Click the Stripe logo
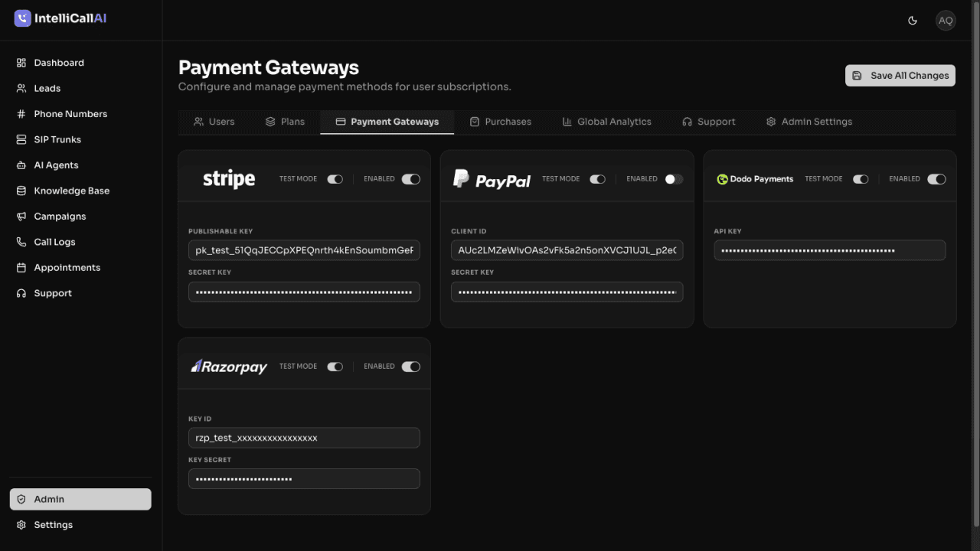 [229, 179]
